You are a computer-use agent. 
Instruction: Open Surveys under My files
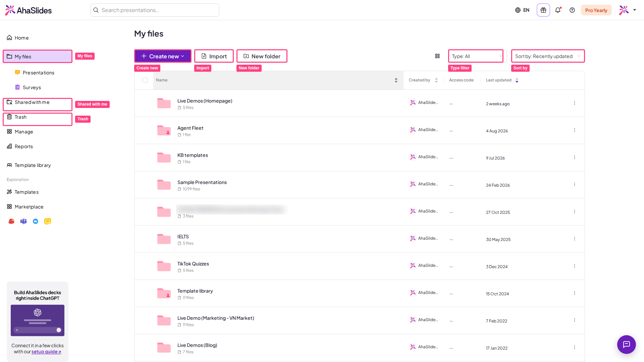28,87
